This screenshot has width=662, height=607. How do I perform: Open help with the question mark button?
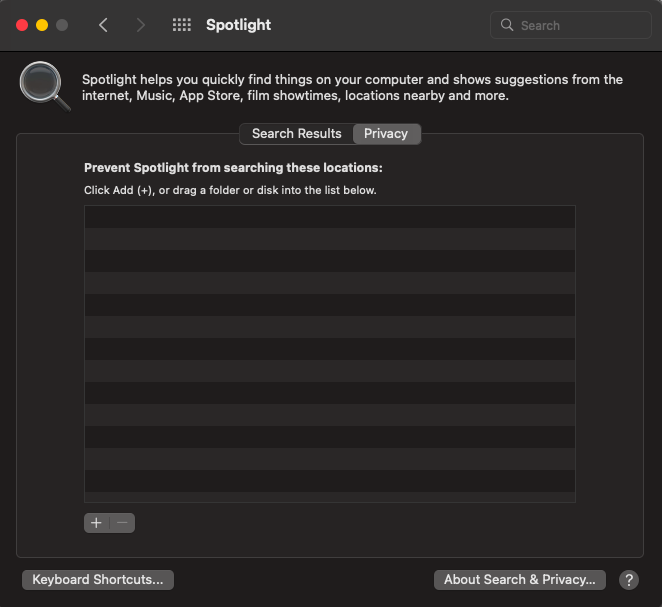click(629, 580)
